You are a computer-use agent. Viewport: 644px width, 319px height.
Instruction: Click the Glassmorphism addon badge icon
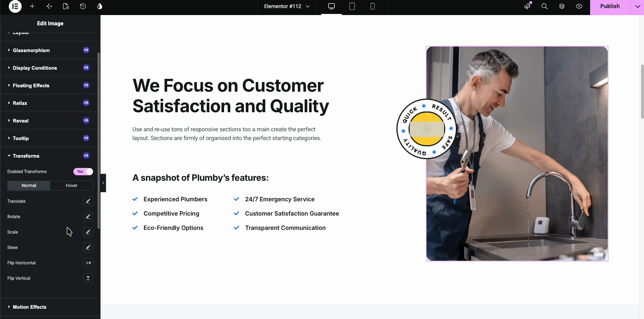[86, 50]
